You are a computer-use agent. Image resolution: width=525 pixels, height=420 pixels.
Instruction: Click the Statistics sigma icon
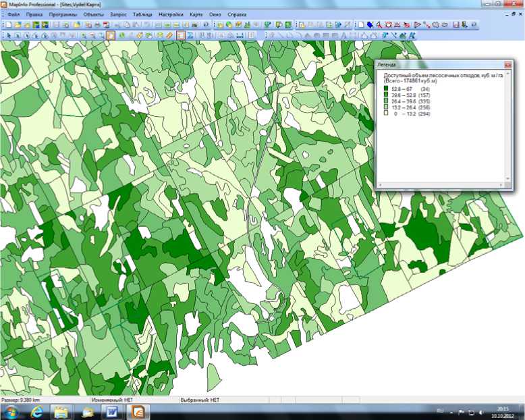(x=191, y=35)
